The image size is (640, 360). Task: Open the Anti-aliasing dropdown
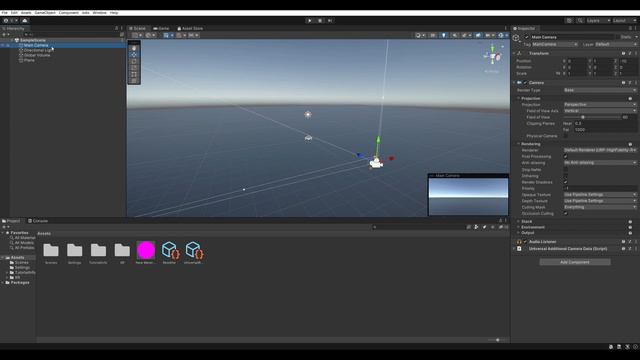600,162
